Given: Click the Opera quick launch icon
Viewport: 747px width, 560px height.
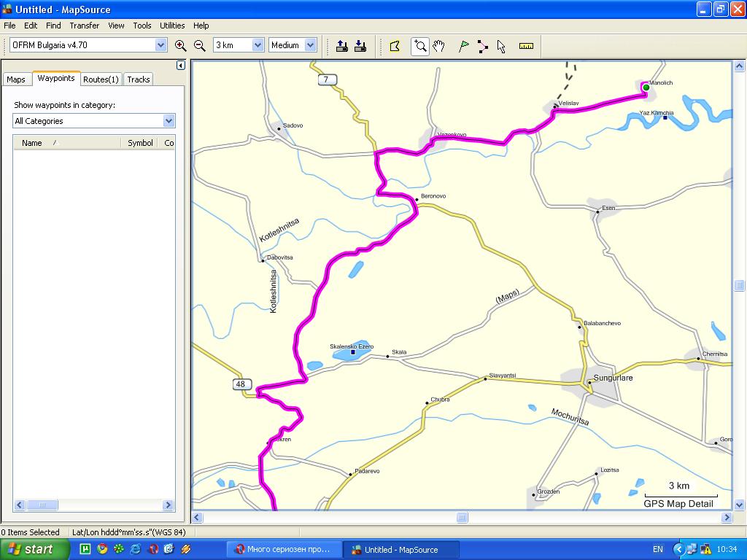Looking at the screenshot, I should [152, 549].
